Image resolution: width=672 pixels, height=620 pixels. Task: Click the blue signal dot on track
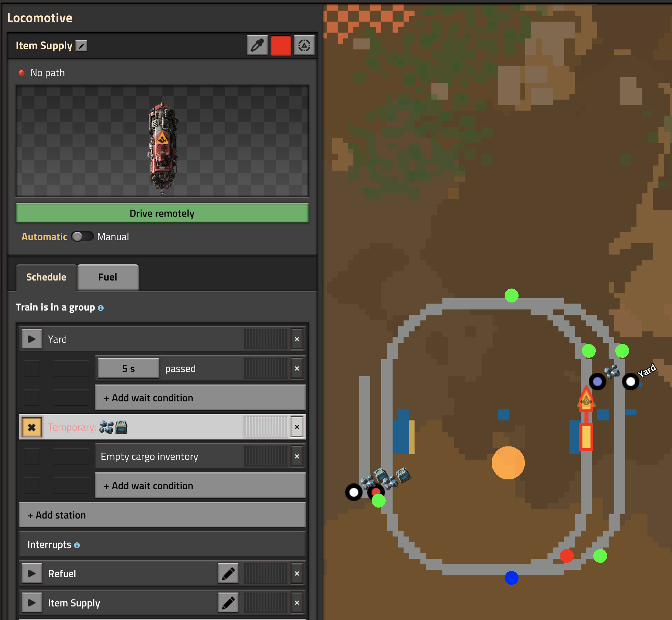(512, 578)
